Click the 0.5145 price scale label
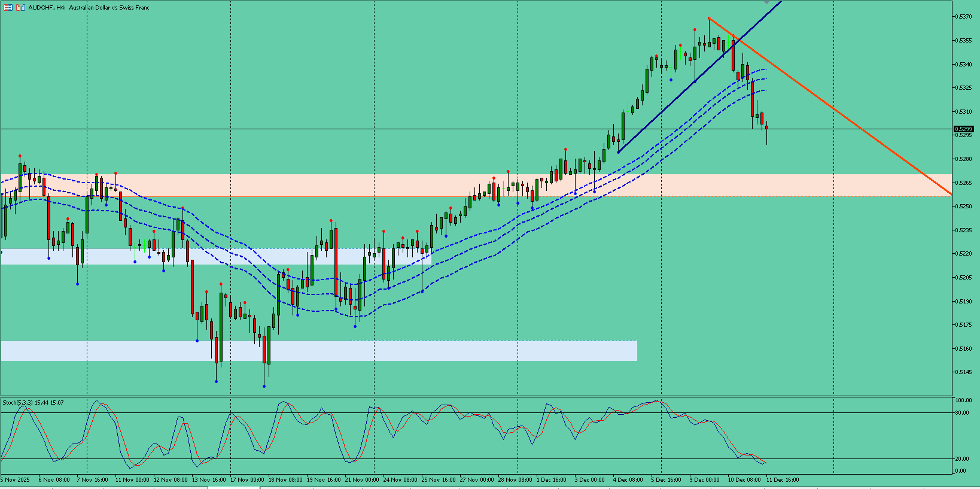The height and width of the screenshot is (489, 980). point(963,372)
